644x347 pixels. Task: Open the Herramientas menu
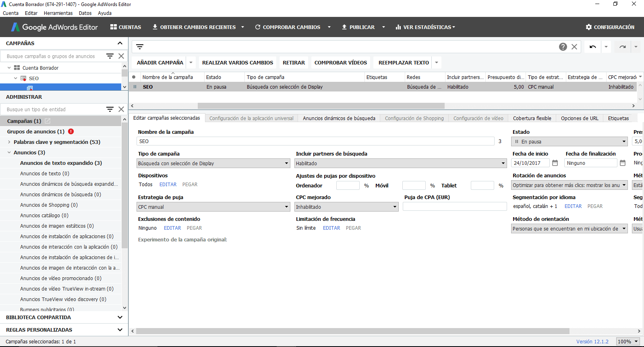tap(58, 13)
